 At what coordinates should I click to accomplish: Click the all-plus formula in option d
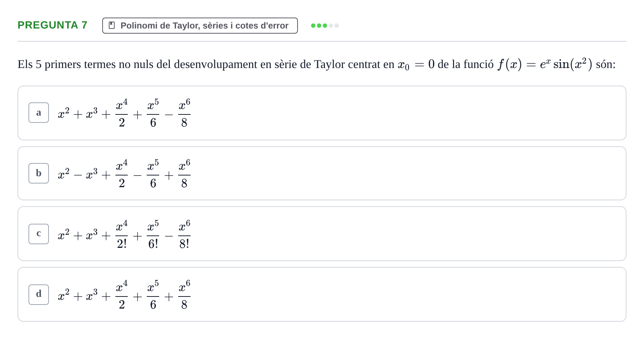[124, 295]
